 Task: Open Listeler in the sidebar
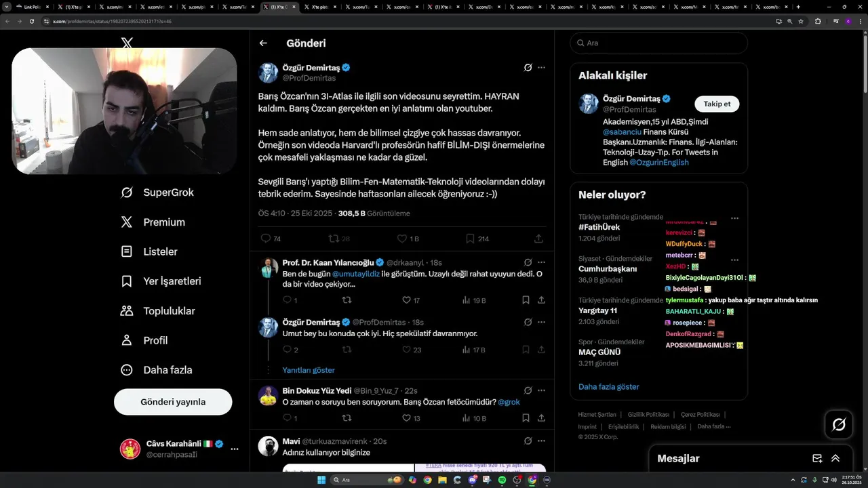click(150, 251)
